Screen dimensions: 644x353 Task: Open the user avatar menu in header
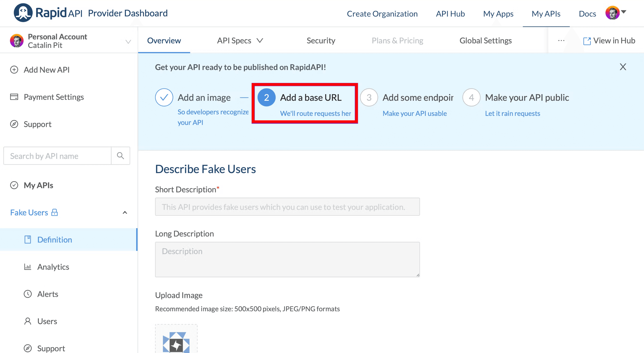click(x=612, y=13)
